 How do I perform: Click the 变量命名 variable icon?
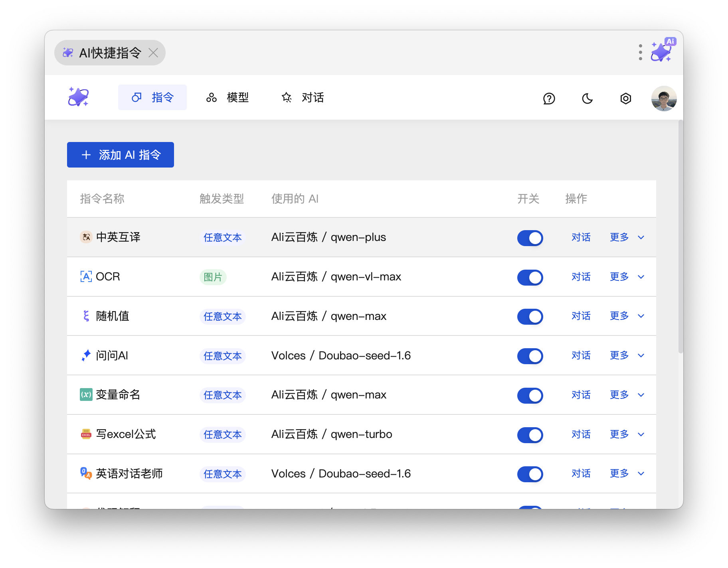[x=86, y=395]
